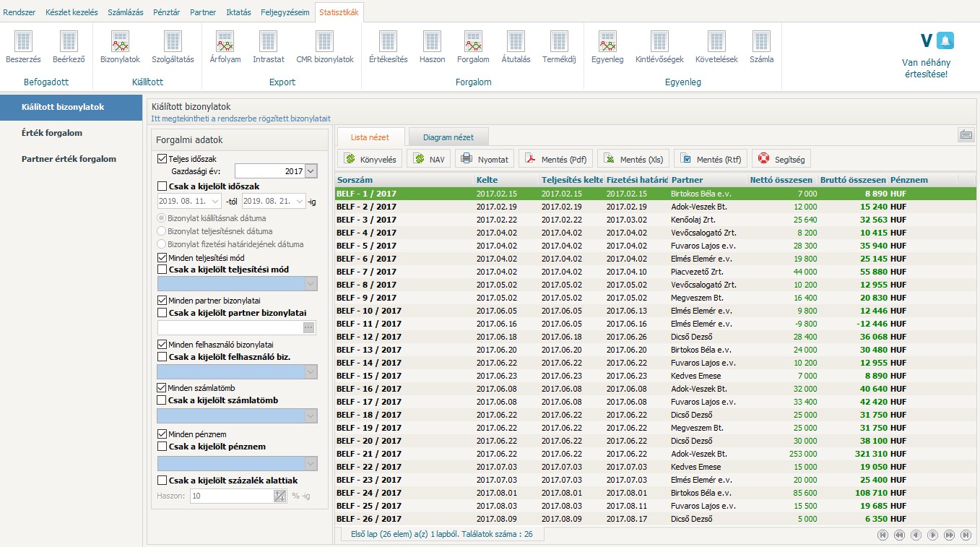Open the Haszon report icon
Screen dimensions: 980x547
tap(432, 42)
